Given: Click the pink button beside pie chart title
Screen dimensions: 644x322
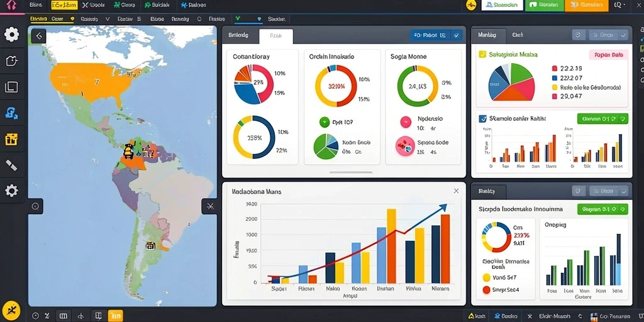Looking at the screenshot, I should tap(608, 55).
